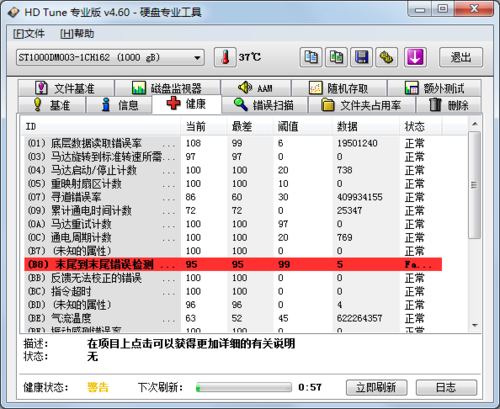Switch to the 磁盘监视器 tab

(167, 88)
